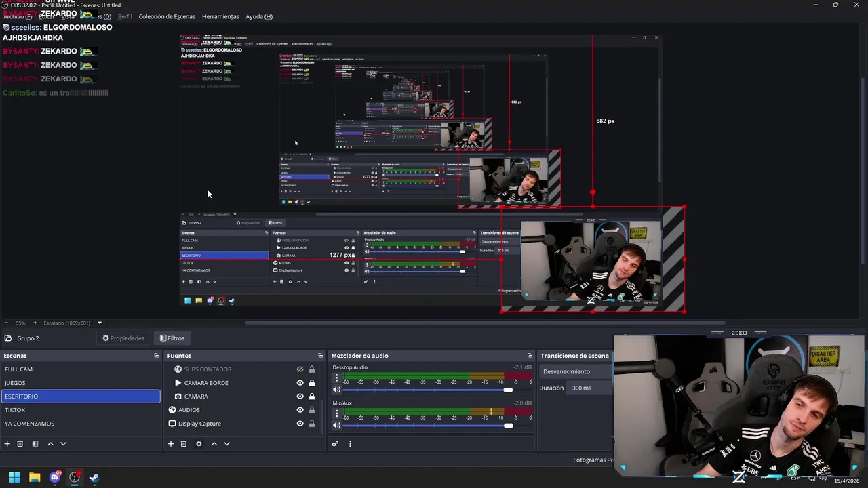Screen dimensions: 868x488
Task: Hide the Display Capture source
Action: point(300,424)
